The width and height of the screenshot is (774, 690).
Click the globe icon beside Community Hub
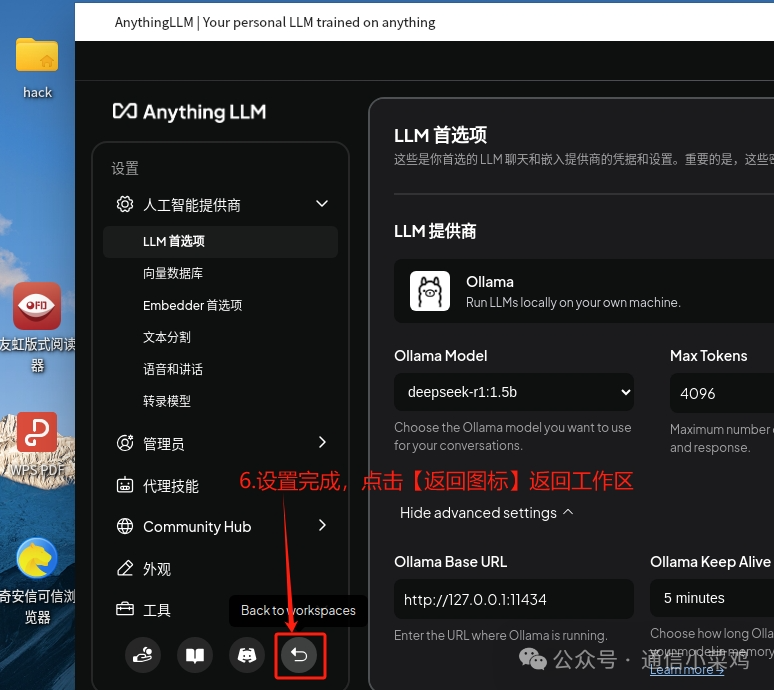[125, 526]
